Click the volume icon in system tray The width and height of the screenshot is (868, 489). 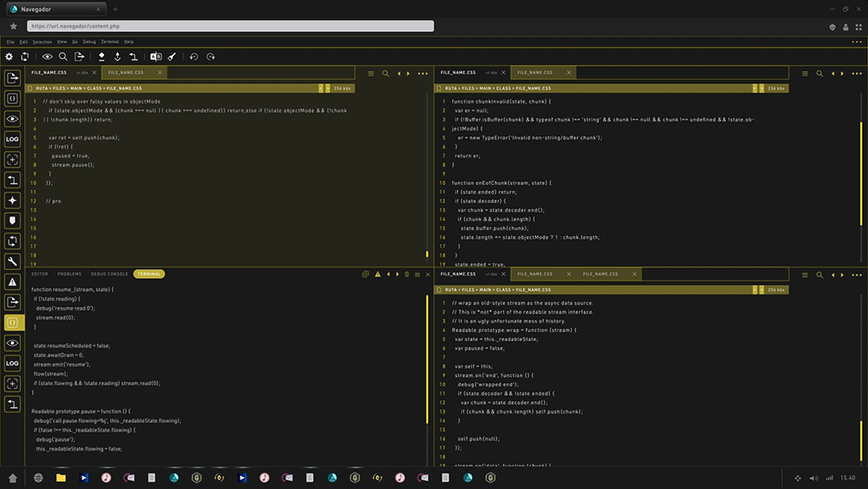click(x=814, y=478)
